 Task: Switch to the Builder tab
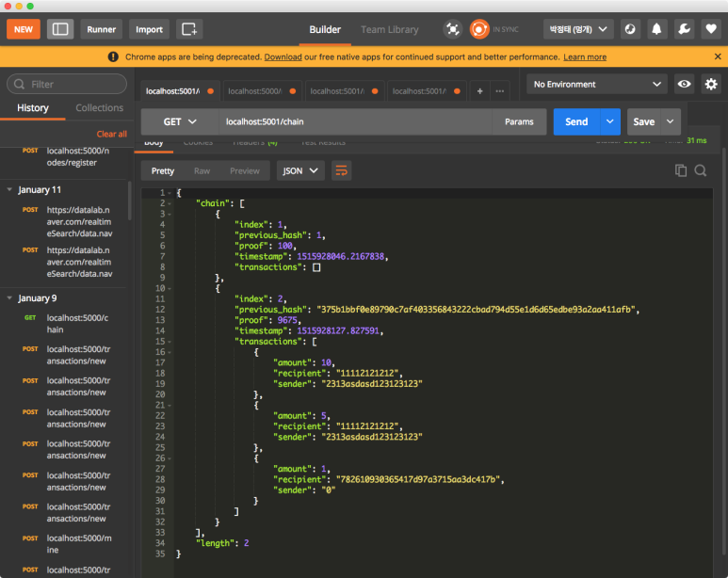pyautogui.click(x=325, y=29)
